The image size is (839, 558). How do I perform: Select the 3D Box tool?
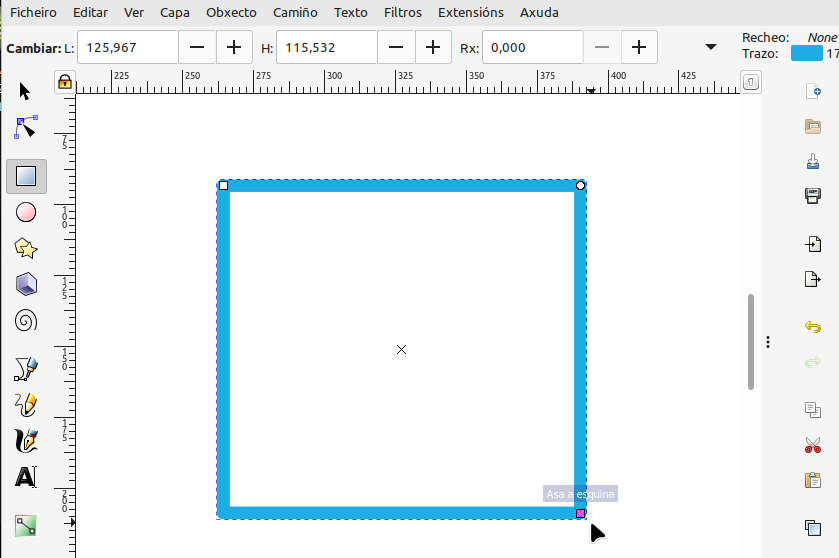[x=26, y=284]
